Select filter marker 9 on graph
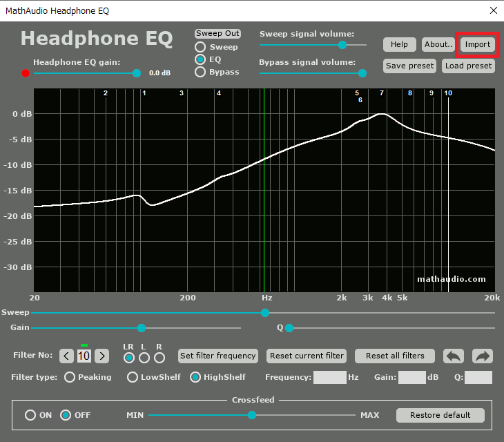The width and height of the screenshot is (504, 442). click(x=432, y=93)
